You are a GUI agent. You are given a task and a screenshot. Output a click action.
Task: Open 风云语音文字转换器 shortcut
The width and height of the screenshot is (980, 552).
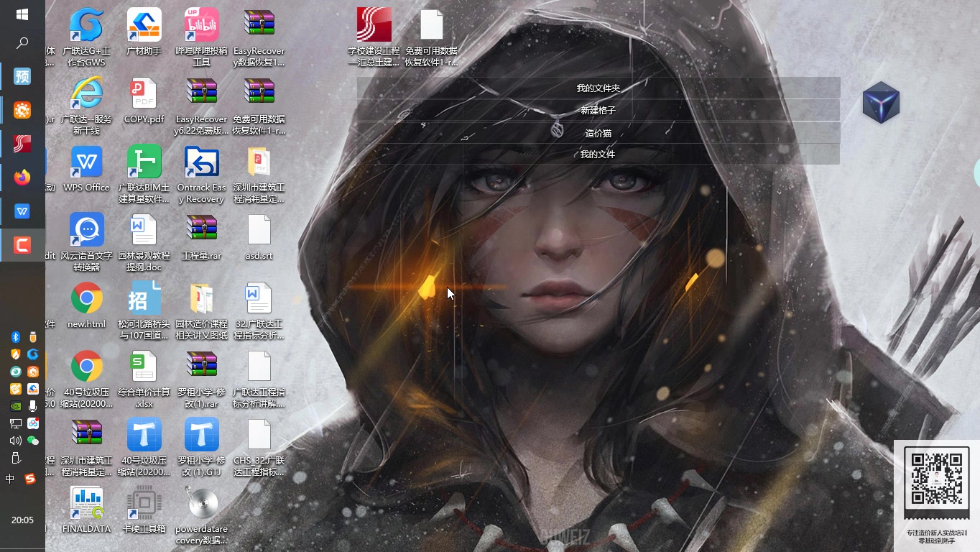pyautogui.click(x=86, y=242)
